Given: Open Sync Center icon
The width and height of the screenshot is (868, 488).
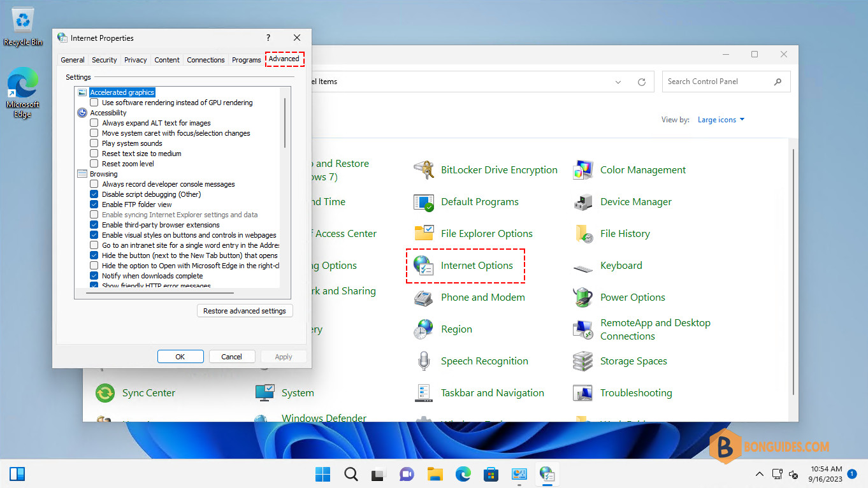Looking at the screenshot, I should 105,393.
